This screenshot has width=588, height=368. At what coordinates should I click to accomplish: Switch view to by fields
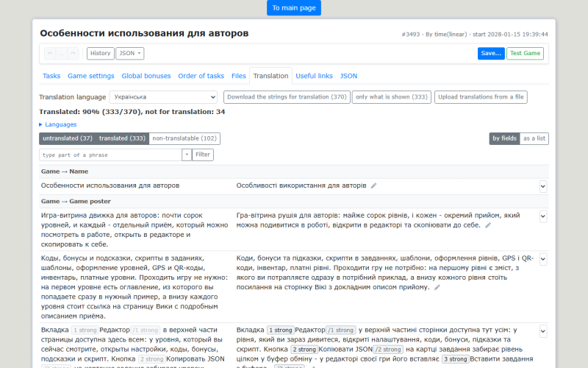tap(504, 138)
